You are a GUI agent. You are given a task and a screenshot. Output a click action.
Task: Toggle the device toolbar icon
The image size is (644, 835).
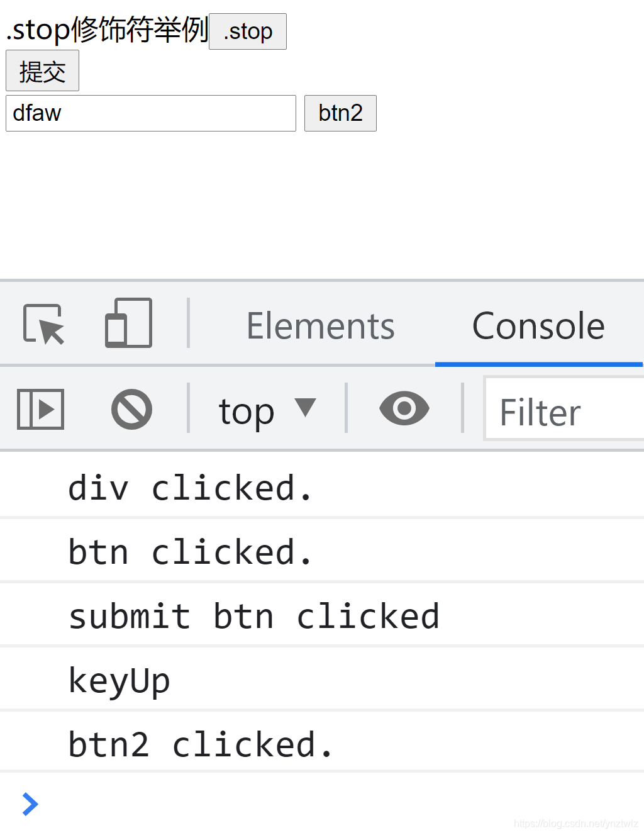[128, 323]
